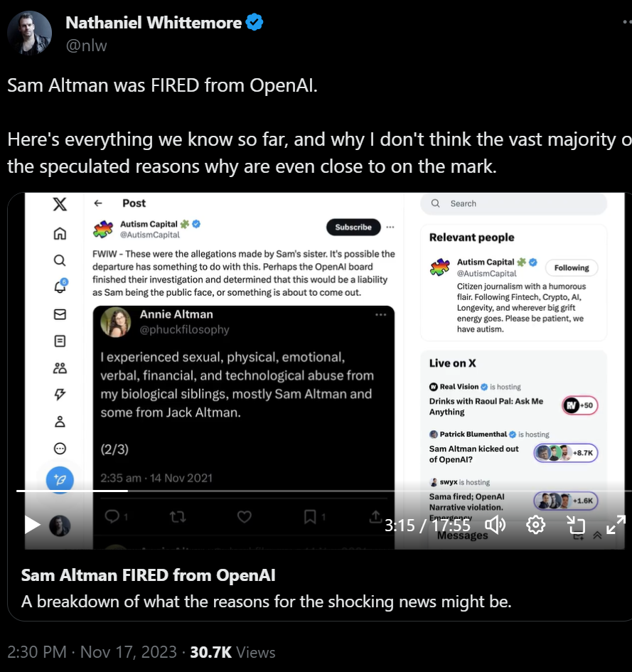
Task: Open Sam Altman FIRED from OpenAI title
Action: (148, 575)
